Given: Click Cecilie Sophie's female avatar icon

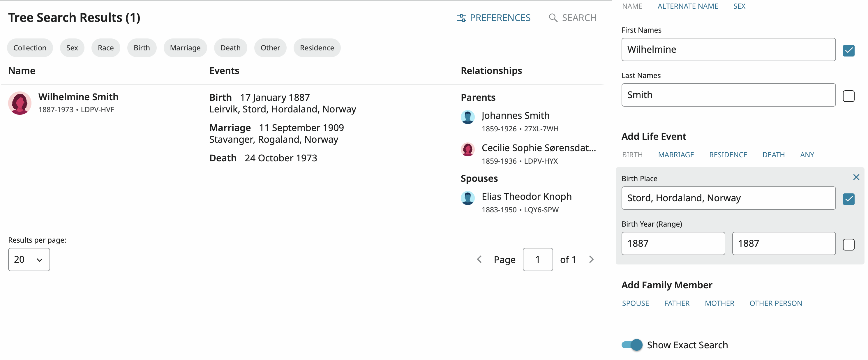Looking at the screenshot, I should pos(468,149).
